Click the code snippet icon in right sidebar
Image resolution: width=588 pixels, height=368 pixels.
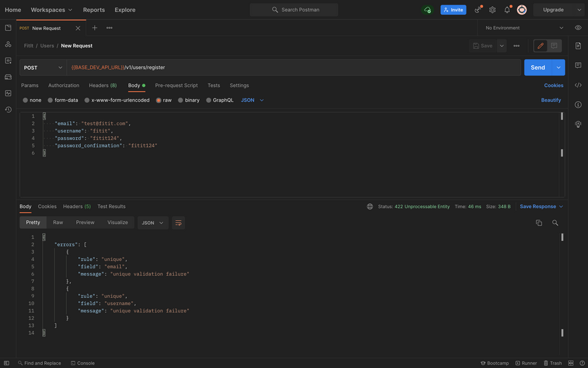pos(578,85)
